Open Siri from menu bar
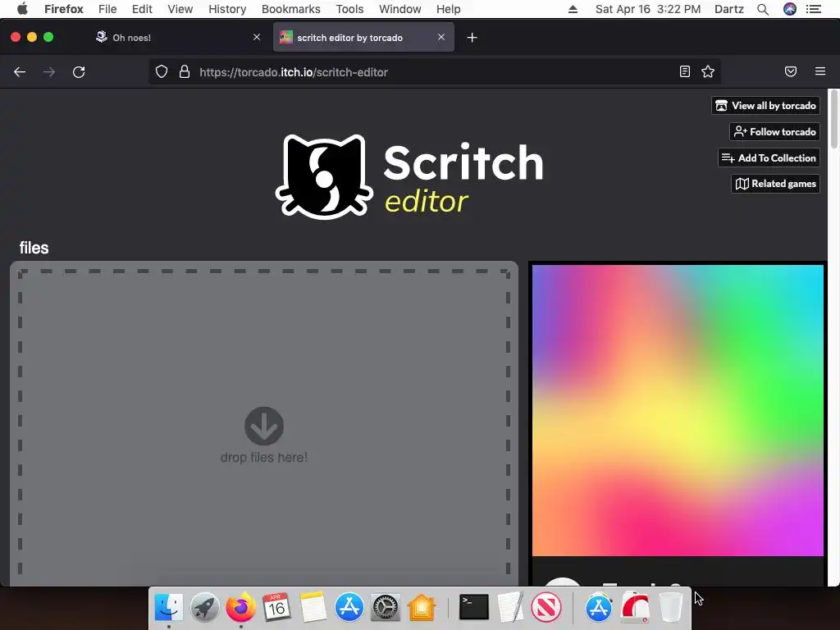Screen dimensions: 840x630 tap(790, 9)
